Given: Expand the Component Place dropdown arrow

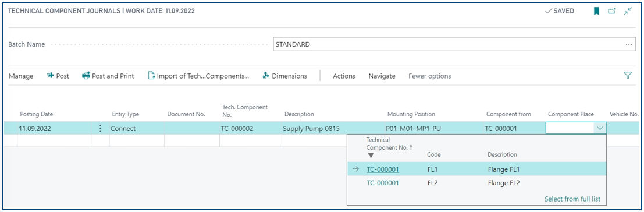Looking at the screenshot, I should pos(600,129).
